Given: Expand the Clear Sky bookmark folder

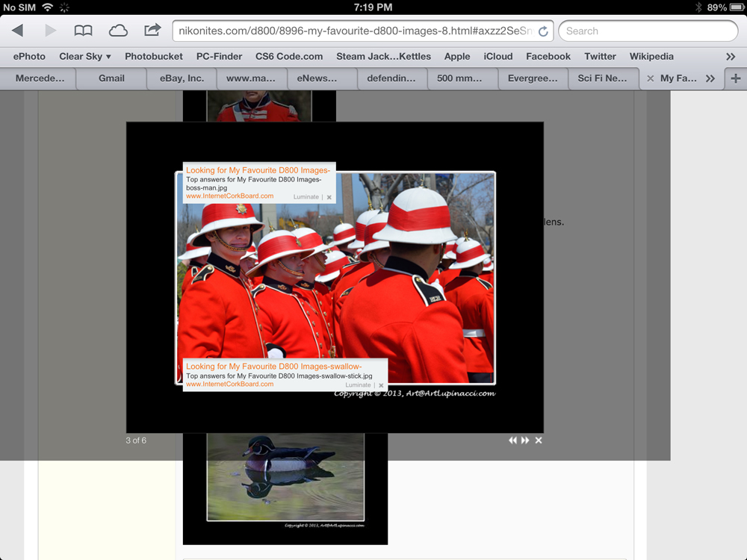Looking at the screenshot, I should 84,56.
